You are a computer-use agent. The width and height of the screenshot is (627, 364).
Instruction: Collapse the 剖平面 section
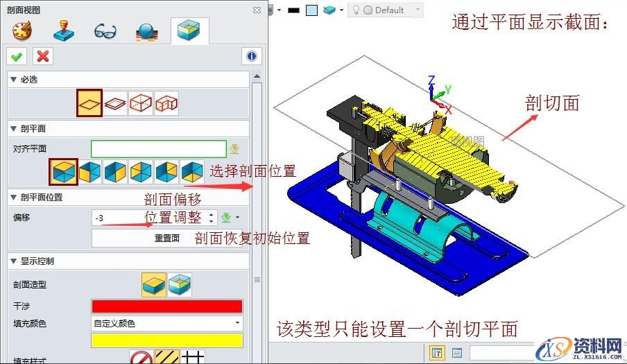[x=13, y=129]
